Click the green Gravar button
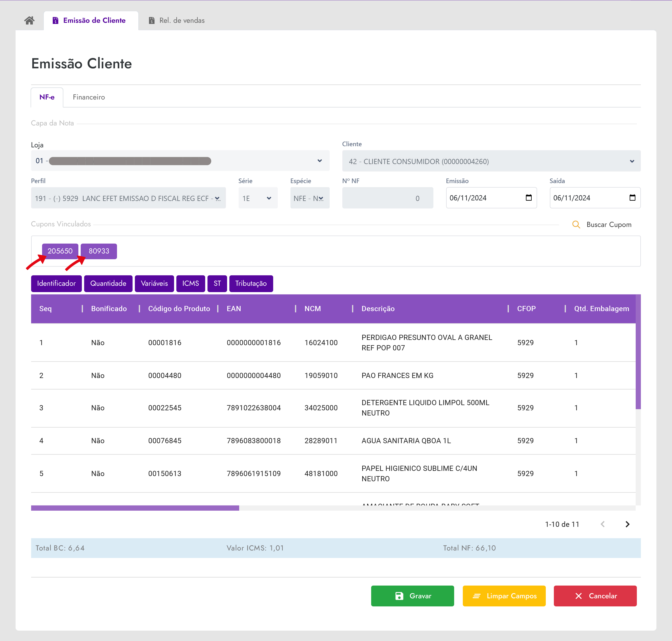The image size is (672, 641). coord(412,596)
